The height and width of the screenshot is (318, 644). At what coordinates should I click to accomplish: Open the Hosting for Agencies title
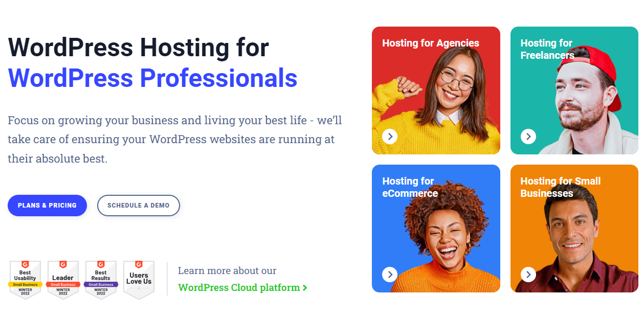(x=431, y=43)
